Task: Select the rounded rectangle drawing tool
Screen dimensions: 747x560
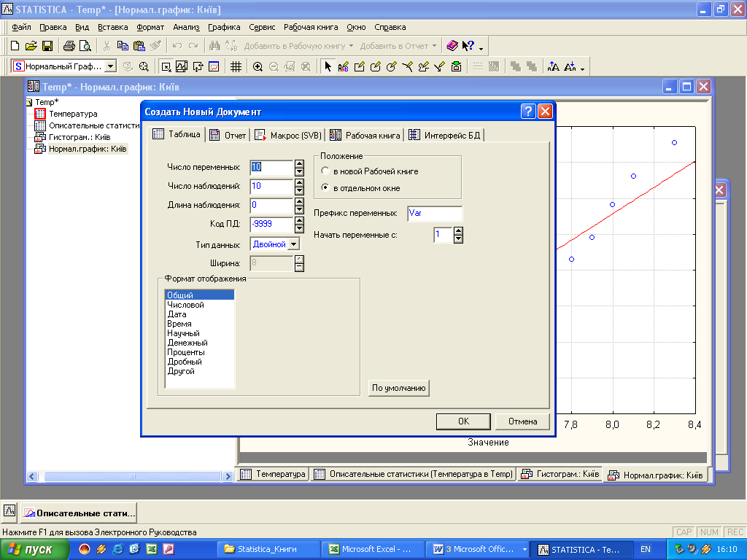Action: tap(376, 66)
